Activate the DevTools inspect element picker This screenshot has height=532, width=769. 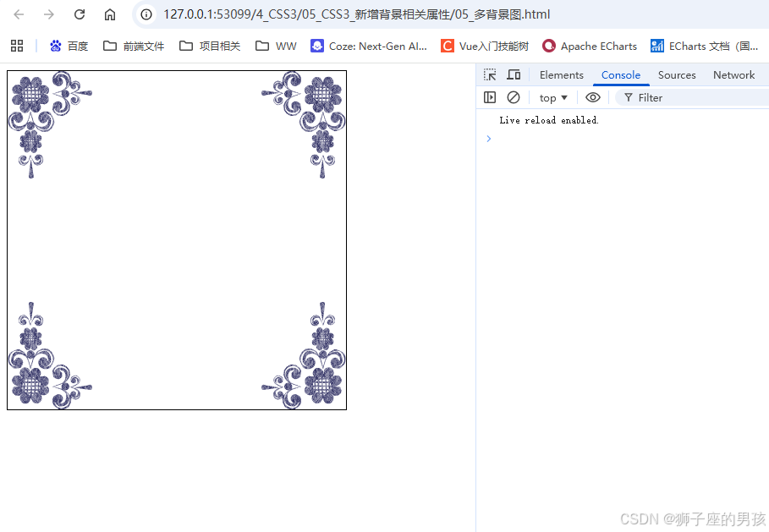tap(490, 74)
